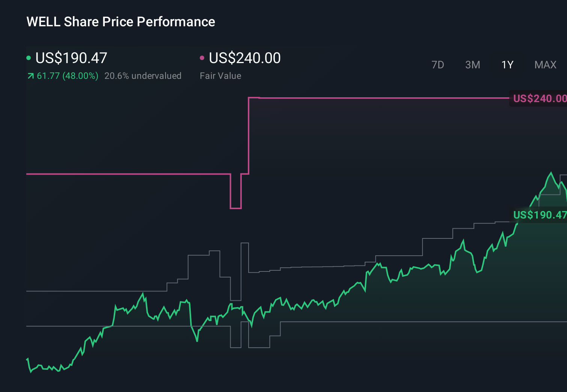Select the 1Y time range
The height and width of the screenshot is (392, 567).
pyautogui.click(x=507, y=65)
